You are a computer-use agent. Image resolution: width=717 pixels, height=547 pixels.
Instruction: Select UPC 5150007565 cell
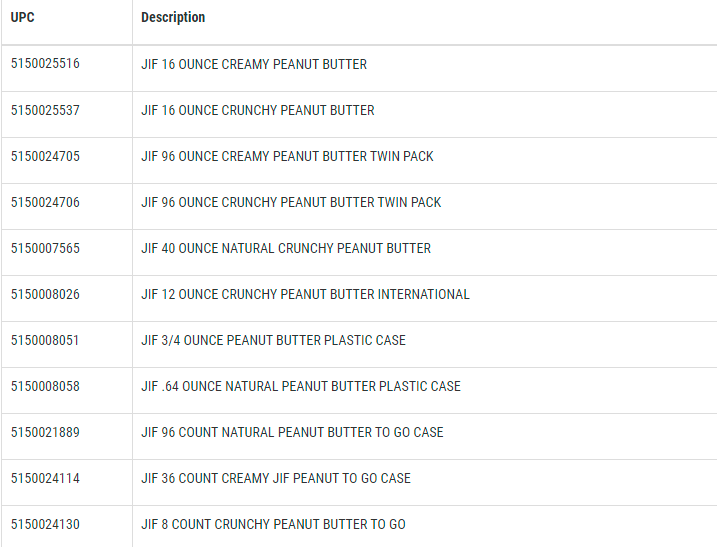(x=45, y=248)
